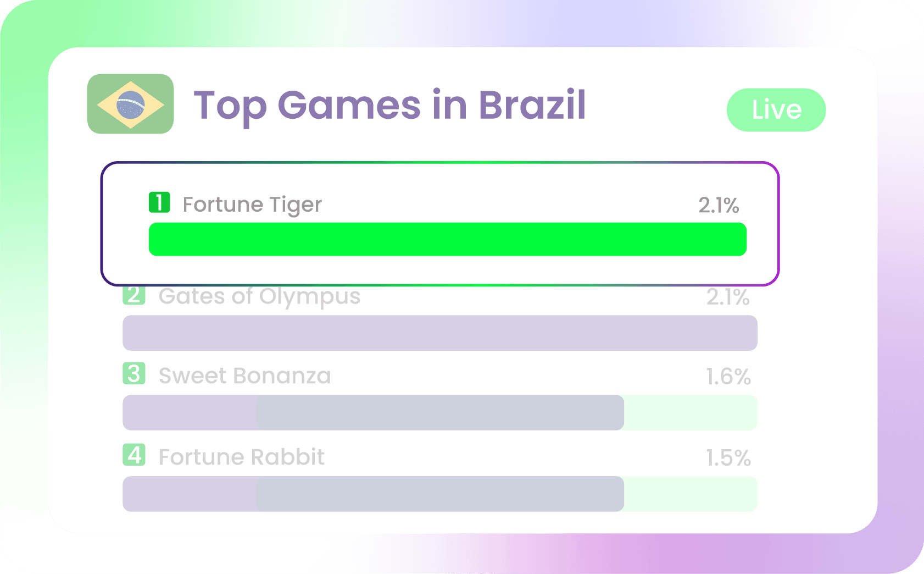Viewport: 924px width, 574px height.
Task: Click the rank 4 number badge
Action: click(x=134, y=455)
